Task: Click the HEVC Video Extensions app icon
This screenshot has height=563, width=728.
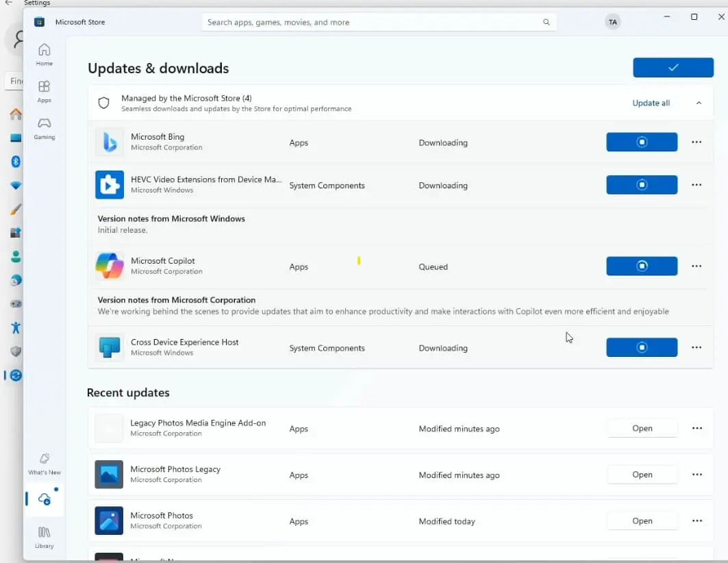Action: click(110, 185)
